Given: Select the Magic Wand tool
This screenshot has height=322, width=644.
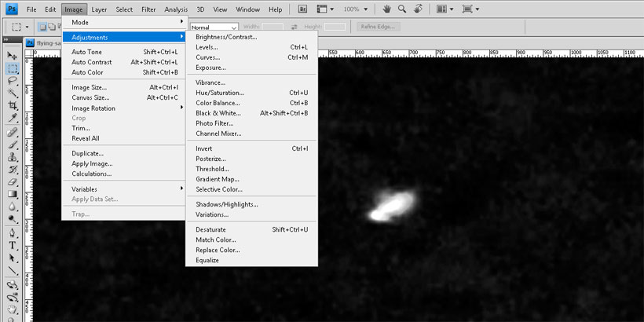Looking at the screenshot, I should 13,93.
